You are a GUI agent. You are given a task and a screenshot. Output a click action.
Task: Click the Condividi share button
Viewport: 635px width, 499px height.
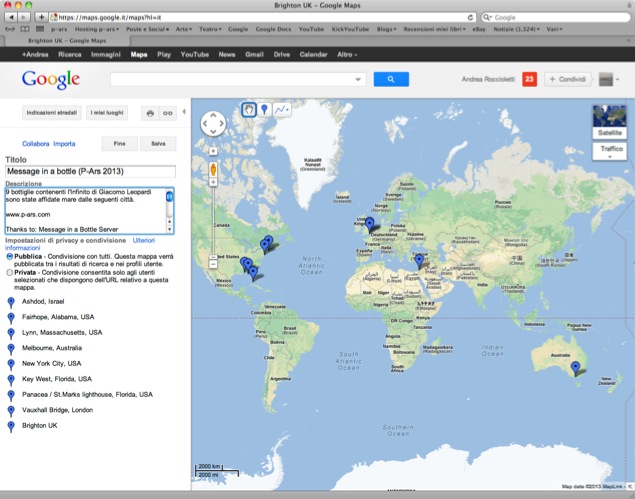[x=568, y=79]
